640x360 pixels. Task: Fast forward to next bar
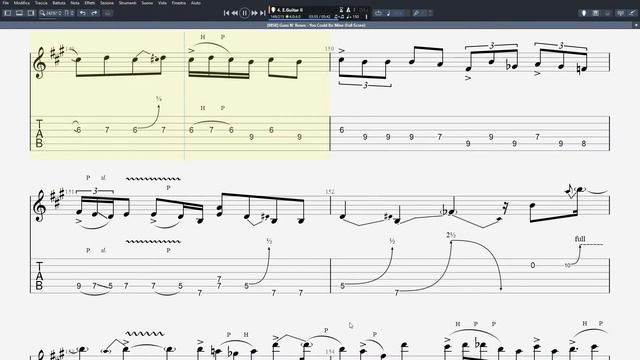point(254,13)
